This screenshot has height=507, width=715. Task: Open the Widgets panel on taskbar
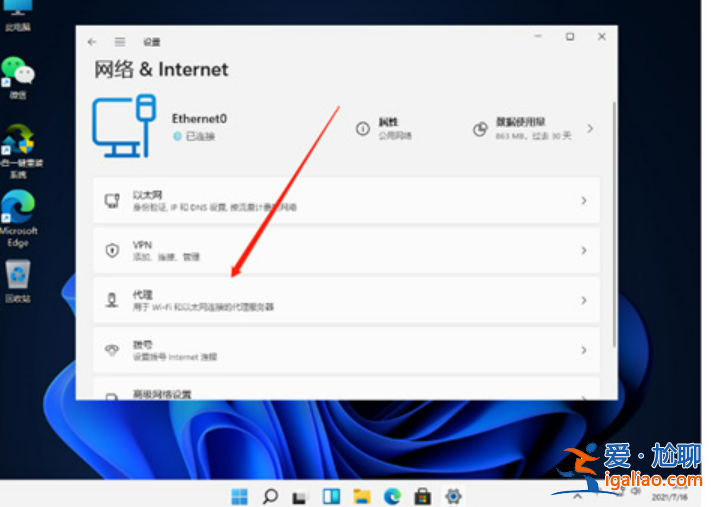332,496
